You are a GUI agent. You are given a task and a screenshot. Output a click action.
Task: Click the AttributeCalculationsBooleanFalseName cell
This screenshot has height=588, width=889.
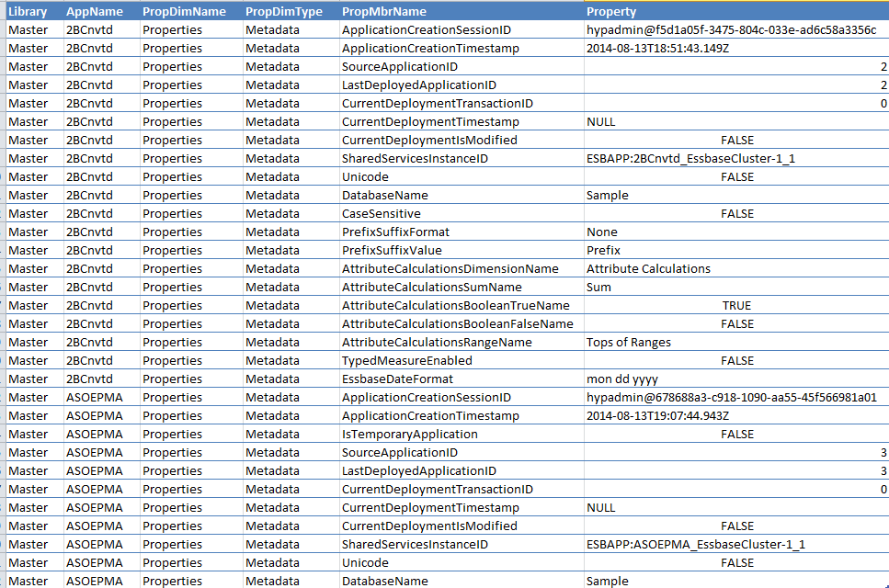click(462, 324)
